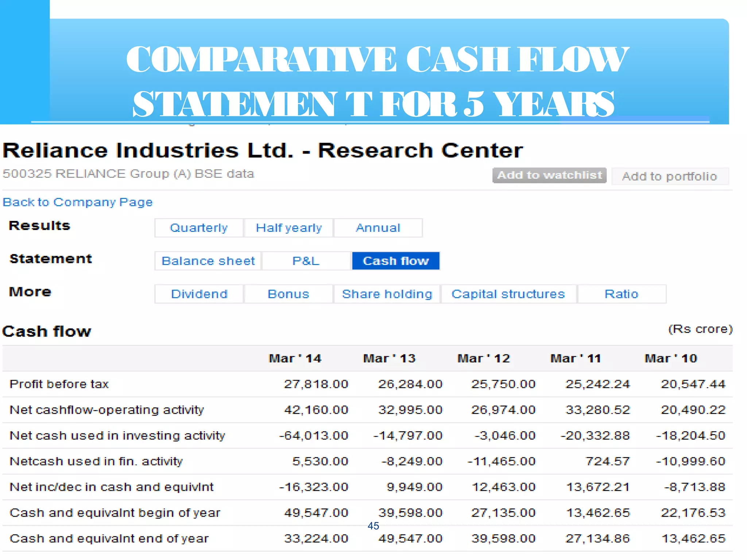Click the Reliance Industries Ltd. - Research Center heading
The image size is (747, 560).
tap(263, 150)
